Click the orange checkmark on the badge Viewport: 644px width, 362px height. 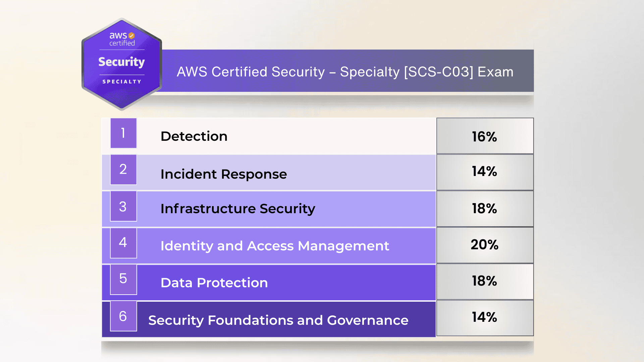(131, 36)
